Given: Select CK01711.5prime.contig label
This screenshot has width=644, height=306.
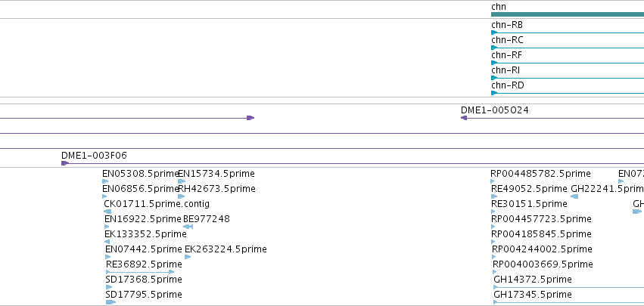Looking at the screenshot, I should [157, 204].
